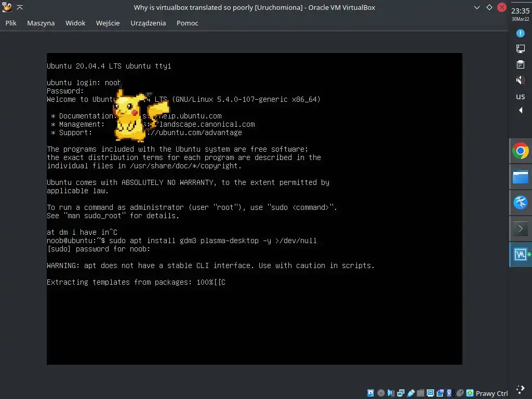This screenshot has width=532, height=399.
Task: Click the blue notifications alert icon
Action: click(x=521, y=33)
